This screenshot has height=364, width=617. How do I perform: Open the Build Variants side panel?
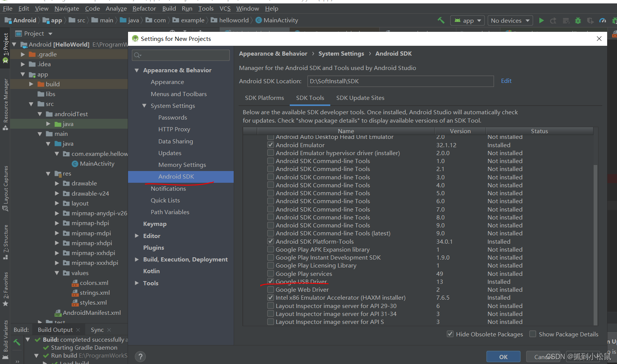[5, 340]
